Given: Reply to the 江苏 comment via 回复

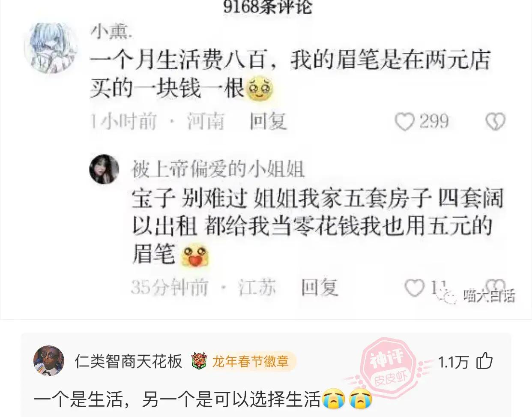Looking at the screenshot, I should point(320,287).
